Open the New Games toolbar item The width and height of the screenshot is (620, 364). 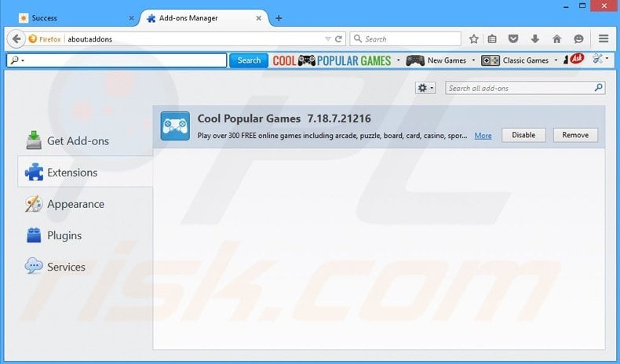point(436,60)
